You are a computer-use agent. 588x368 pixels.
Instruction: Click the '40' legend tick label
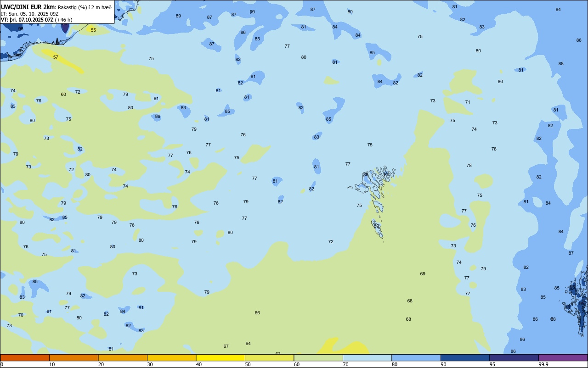click(199, 364)
